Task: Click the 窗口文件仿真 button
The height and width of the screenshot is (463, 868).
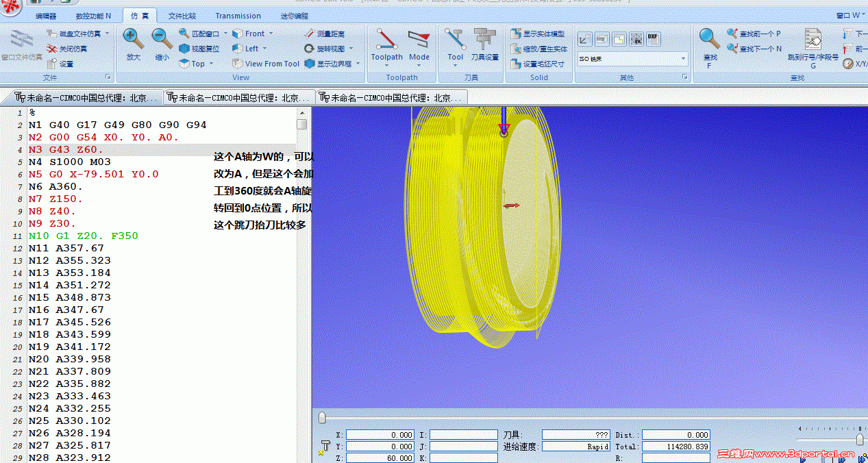Action: (22, 45)
